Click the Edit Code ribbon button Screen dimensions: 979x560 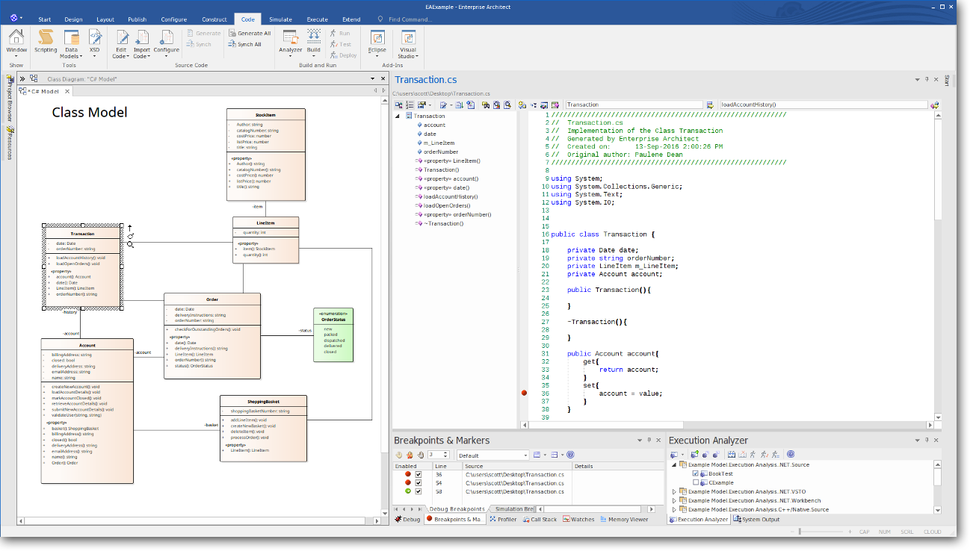click(x=120, y=44)
